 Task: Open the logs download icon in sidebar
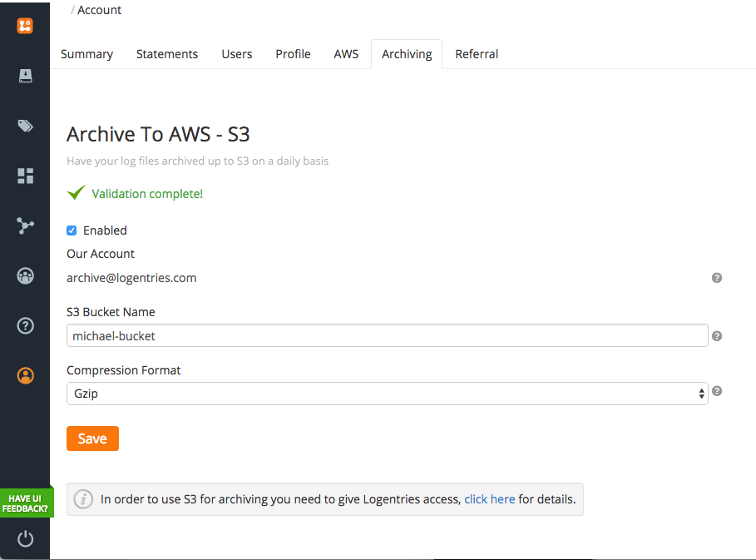pyautogui.click(x=25, y=76)
